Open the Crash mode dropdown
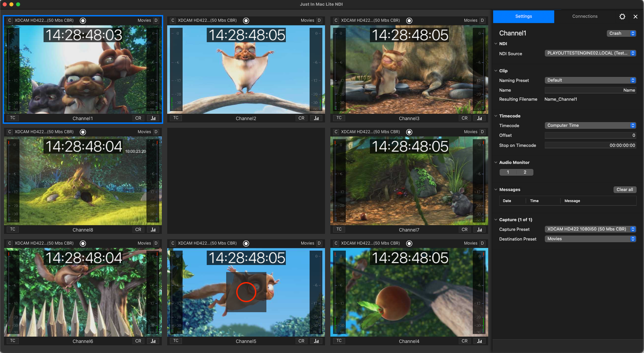This screenshot has width=644, height=353. (x=622, y=33)
